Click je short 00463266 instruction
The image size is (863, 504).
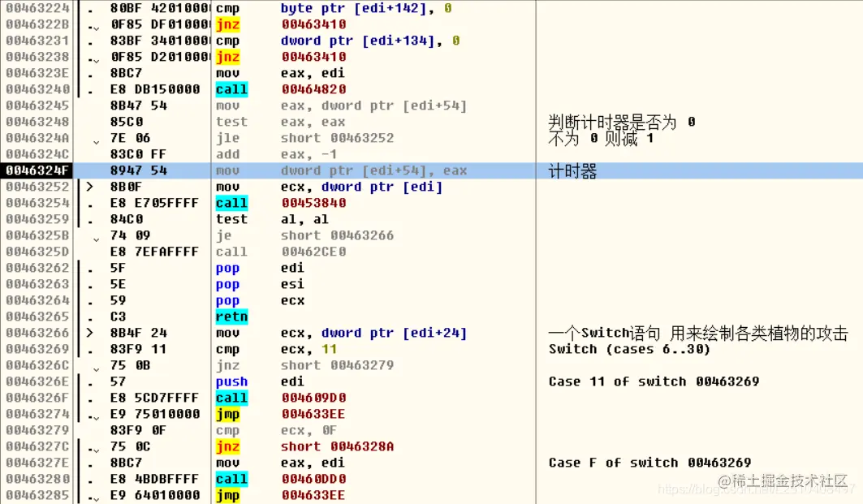coord(304,235)
